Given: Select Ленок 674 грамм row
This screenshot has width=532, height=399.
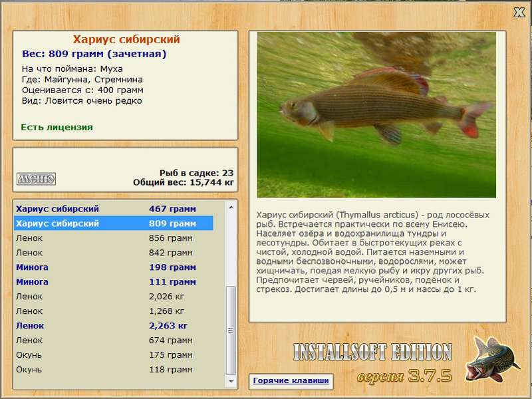Looking at the screenshot, I should (x=113, y=340).
